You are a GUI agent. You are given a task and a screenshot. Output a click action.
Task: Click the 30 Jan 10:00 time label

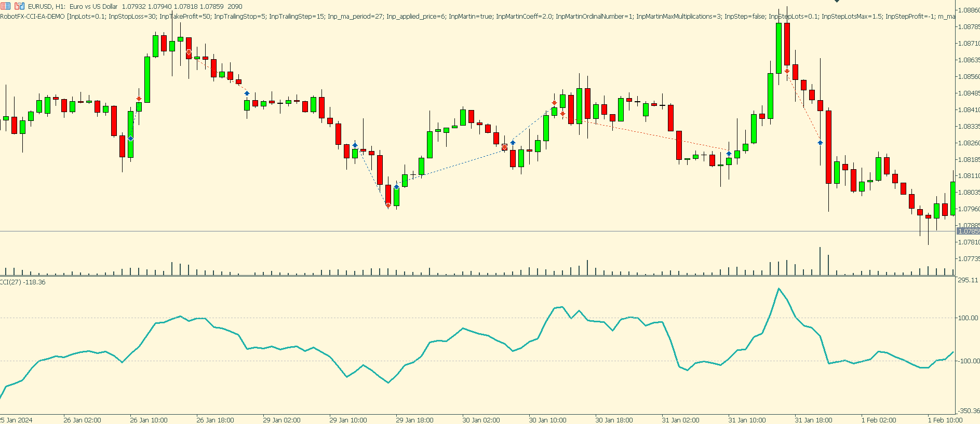point(547,420)
